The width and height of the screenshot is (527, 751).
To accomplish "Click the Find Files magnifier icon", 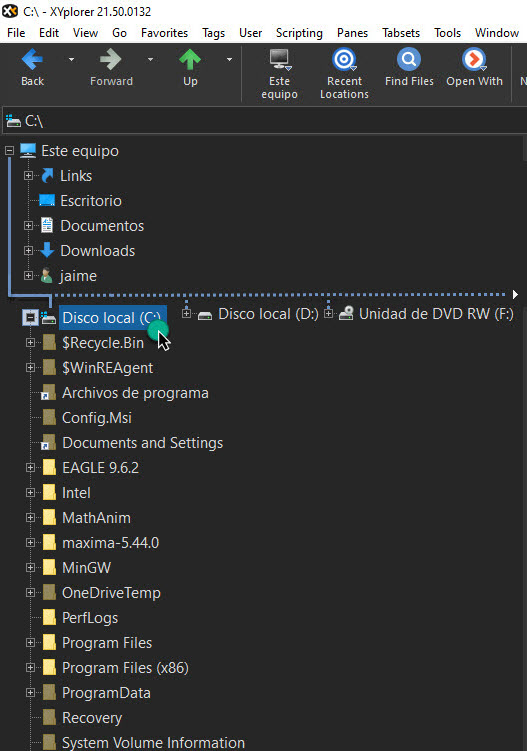I will coord(409,59).
